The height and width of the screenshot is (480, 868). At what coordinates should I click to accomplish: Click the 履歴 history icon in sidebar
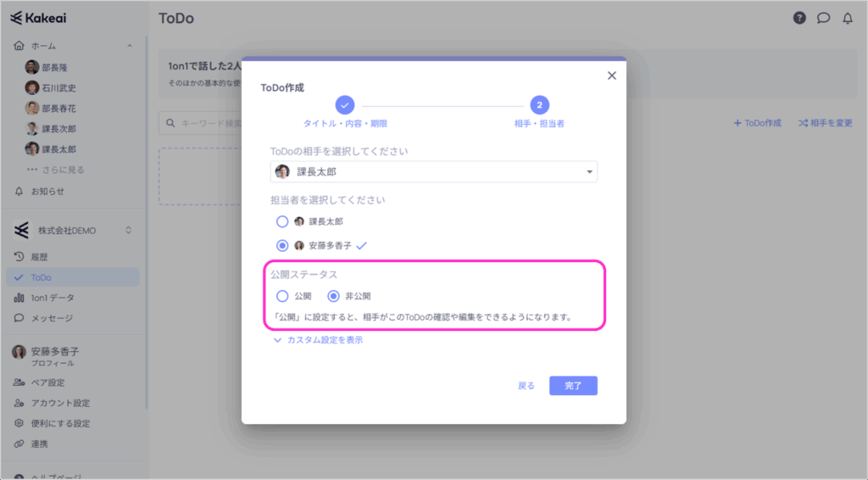coord(19,257)
